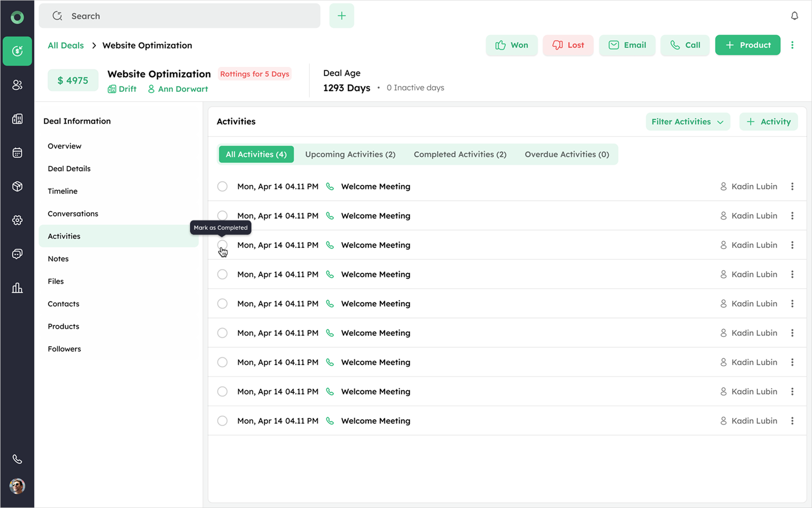Open products cube icon in sidebar
Viewport: 812px width, 508px height.
click(18, 186)
